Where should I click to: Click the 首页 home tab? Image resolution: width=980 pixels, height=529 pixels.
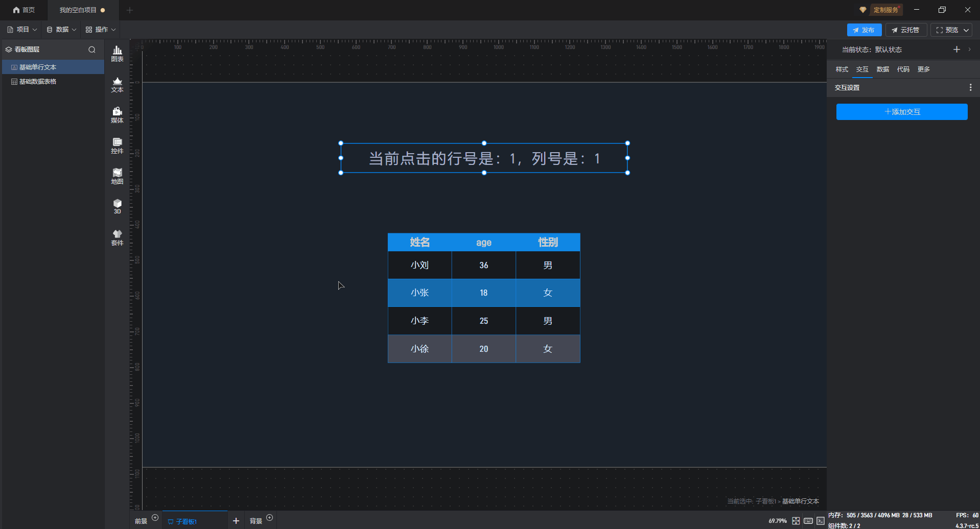point(24,10)
